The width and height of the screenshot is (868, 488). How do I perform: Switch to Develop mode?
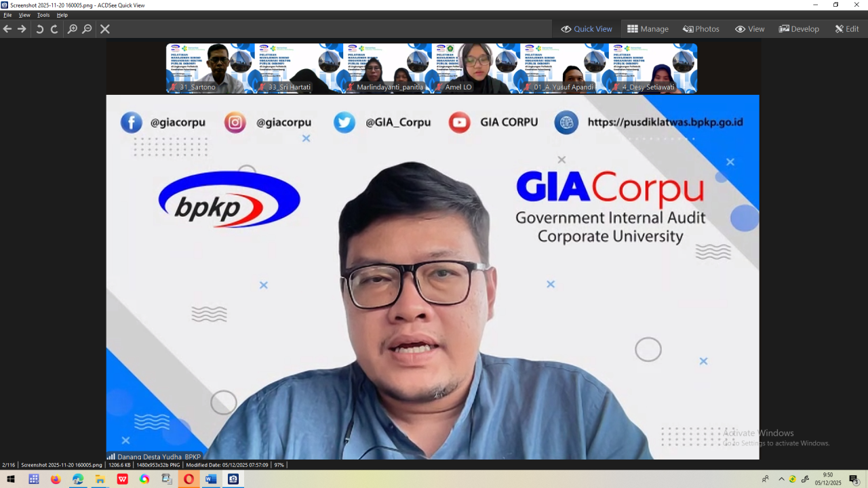[799, 29]
